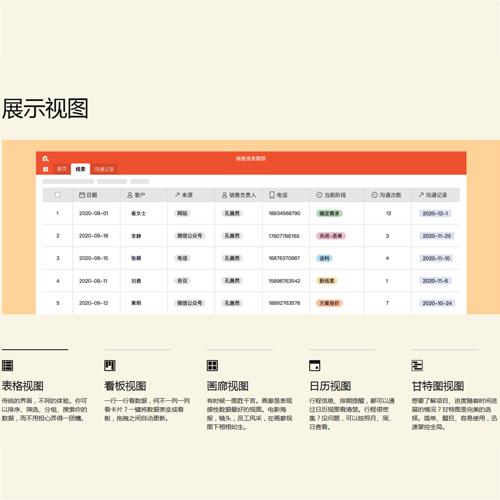
Task: Open the grid menu icon beside the tabs
Action: [46, 169]
